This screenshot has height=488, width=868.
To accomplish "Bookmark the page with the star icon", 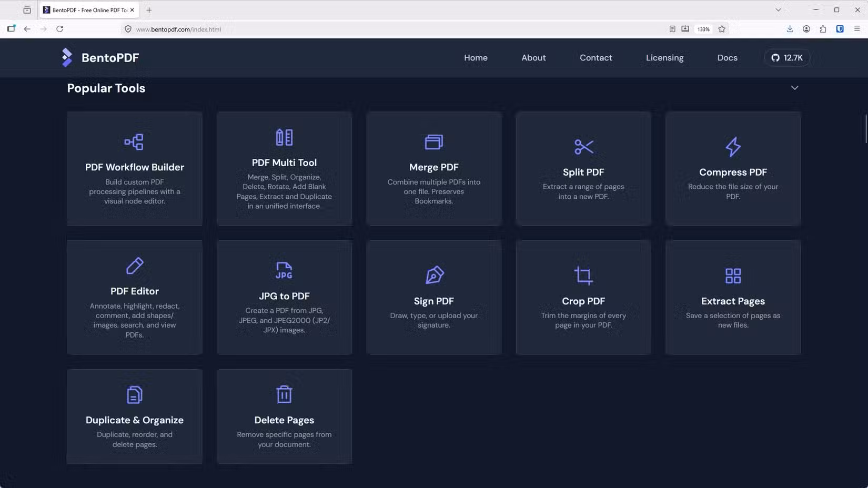I will click(722, 29).
